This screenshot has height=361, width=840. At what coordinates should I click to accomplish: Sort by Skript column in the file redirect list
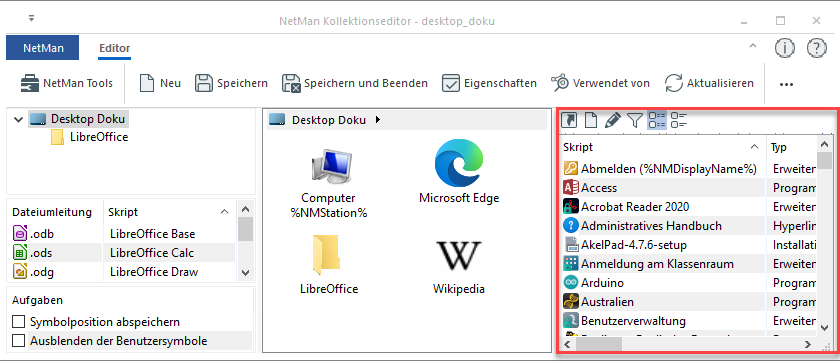tap(169, 212)
